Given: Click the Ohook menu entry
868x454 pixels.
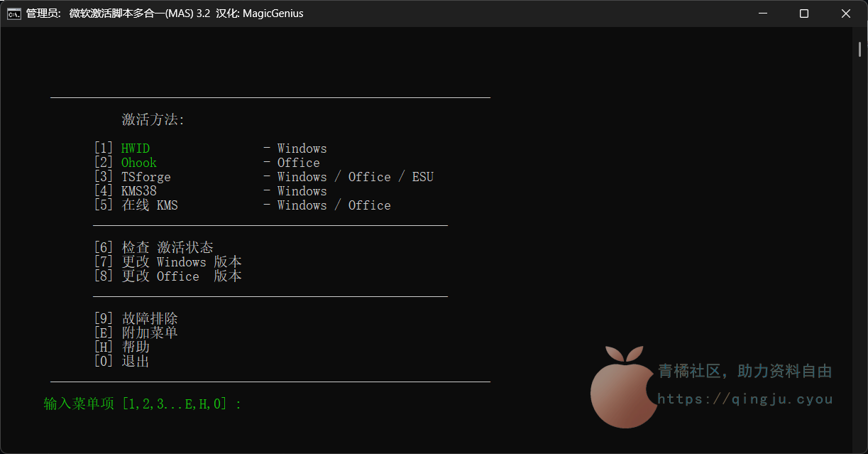Looking at the screenshot, I should click(x=125, y=163).
